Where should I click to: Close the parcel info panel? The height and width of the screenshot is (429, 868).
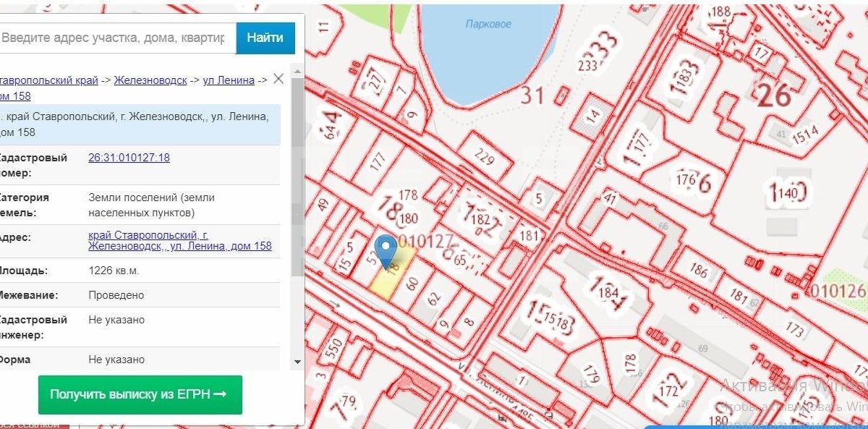278,79
